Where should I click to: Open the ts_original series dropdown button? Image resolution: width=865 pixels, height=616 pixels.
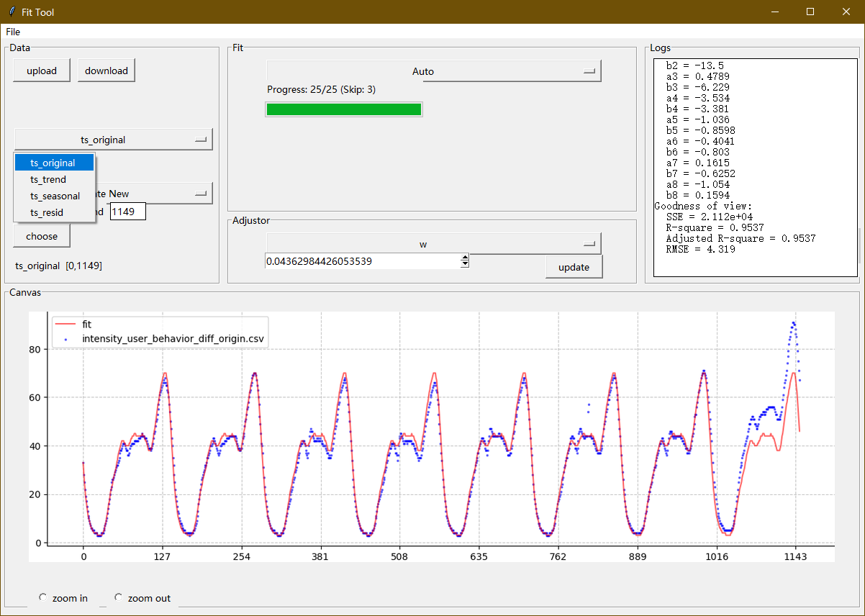114,140
